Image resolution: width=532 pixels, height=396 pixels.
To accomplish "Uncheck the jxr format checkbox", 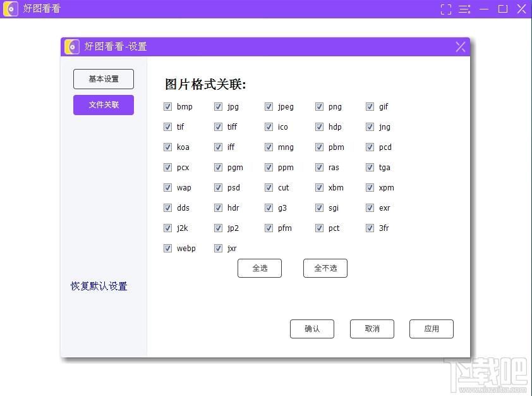I will pyautogui.click(x=218, y=249).
